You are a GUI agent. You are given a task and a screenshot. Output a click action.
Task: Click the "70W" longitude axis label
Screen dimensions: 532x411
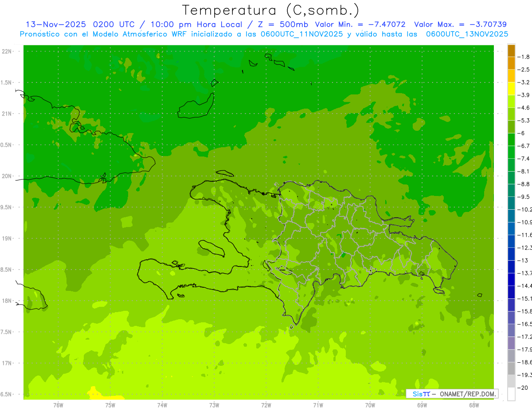click(x=370, y=405)
